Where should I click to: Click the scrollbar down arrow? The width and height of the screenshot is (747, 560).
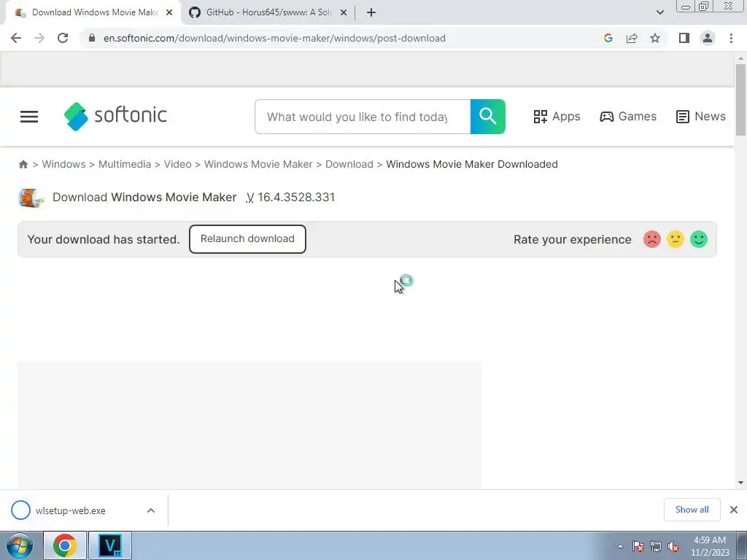coord(740,483)
